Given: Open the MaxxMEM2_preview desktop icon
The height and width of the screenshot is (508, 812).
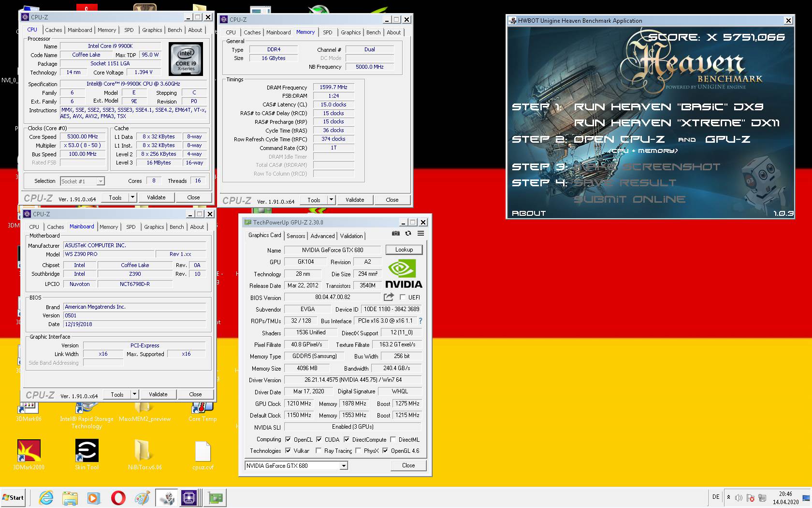Looking at the screenshot, I should coord(145,411).
